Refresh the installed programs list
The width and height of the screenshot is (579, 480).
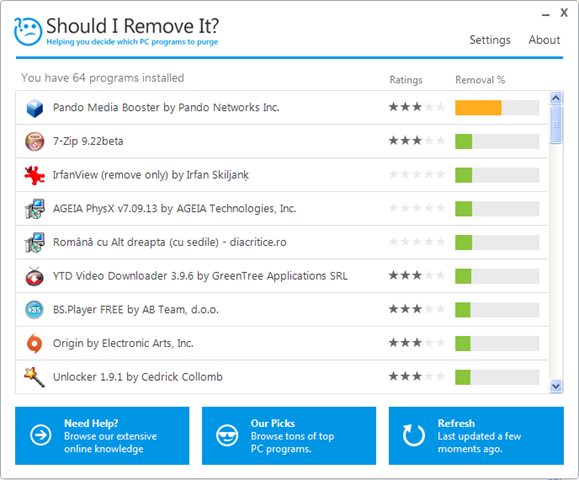coord(476,436)
